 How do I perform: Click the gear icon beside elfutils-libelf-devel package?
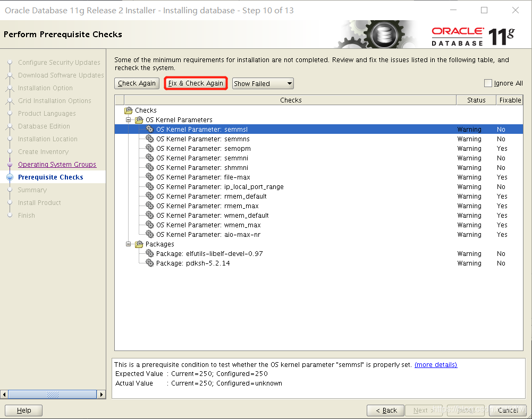tap(150, 253)
